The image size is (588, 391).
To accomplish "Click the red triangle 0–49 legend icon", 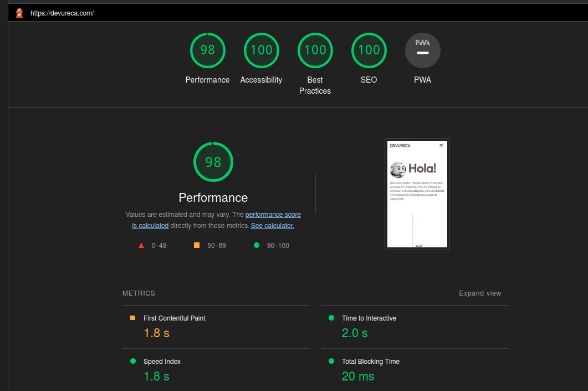I will click(141, 245).
